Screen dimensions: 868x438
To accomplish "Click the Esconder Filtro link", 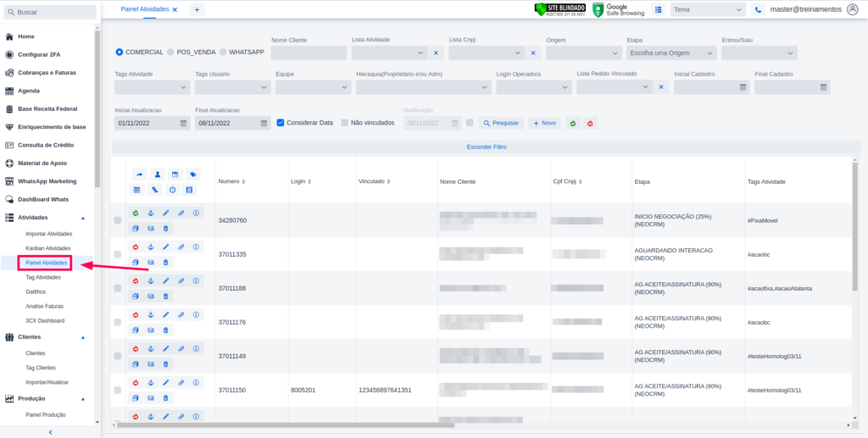I will [x=487, y=147].
